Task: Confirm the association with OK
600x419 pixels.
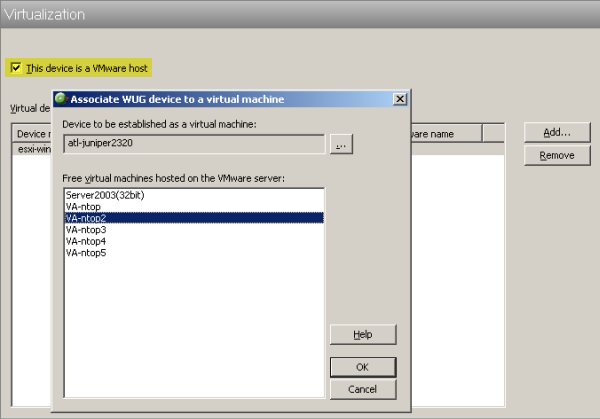Action: point(363,367)
